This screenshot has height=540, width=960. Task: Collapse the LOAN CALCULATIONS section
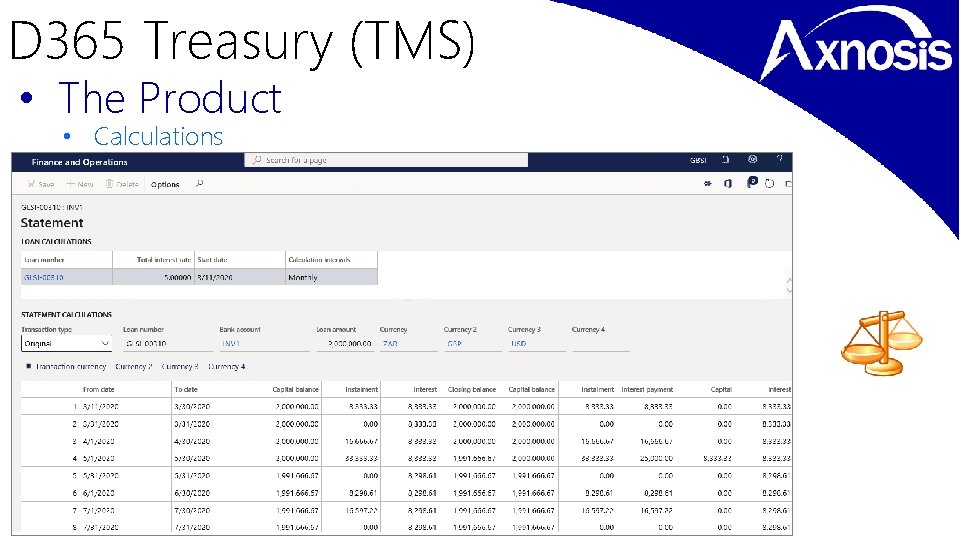[x=56, y=242]
